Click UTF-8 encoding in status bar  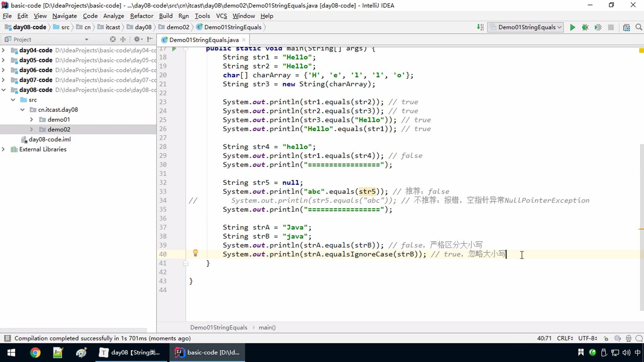tap(587, 339)
